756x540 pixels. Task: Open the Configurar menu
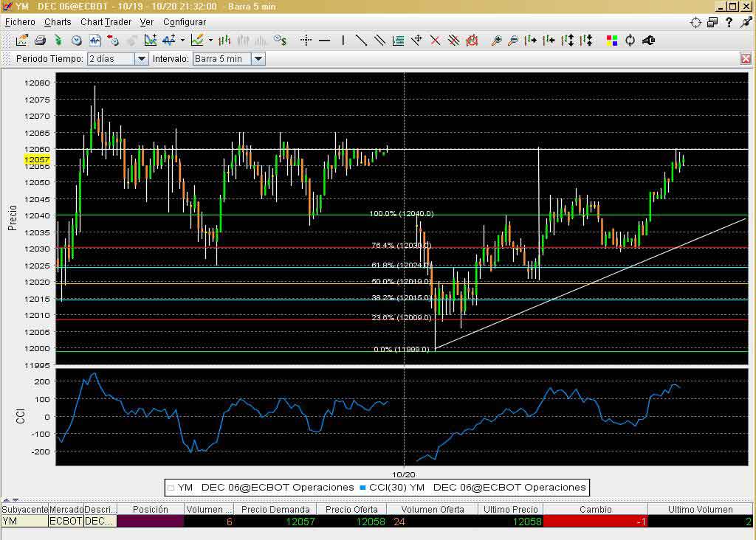184,22
